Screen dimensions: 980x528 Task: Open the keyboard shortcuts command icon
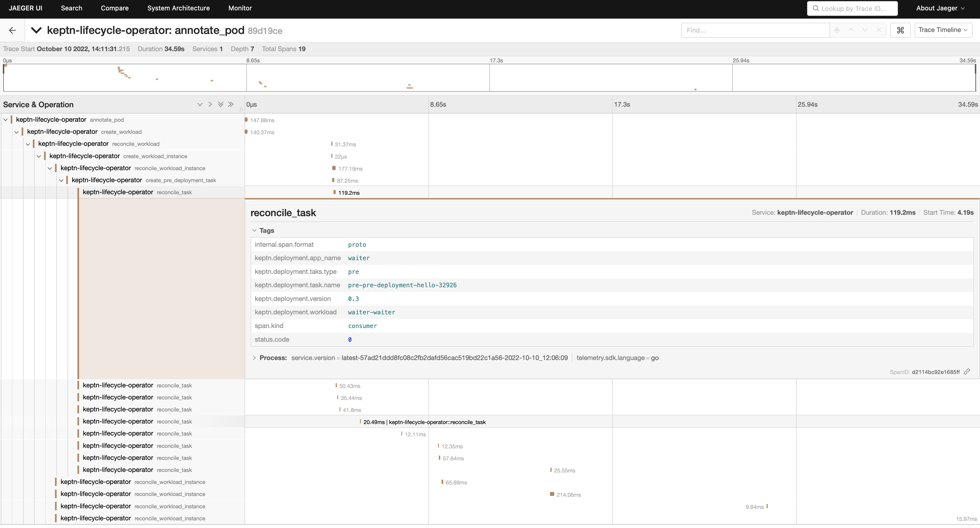pyautogui.click(x=900, y=30)
